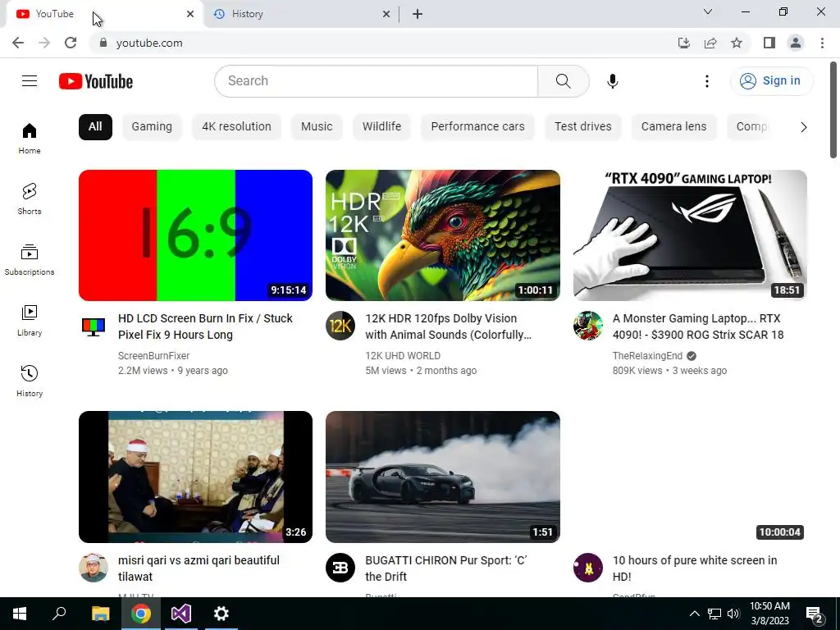The height and width of the screenshot is (630, 840).
Task: Click the search magnifier button
Action: [563, 81]
